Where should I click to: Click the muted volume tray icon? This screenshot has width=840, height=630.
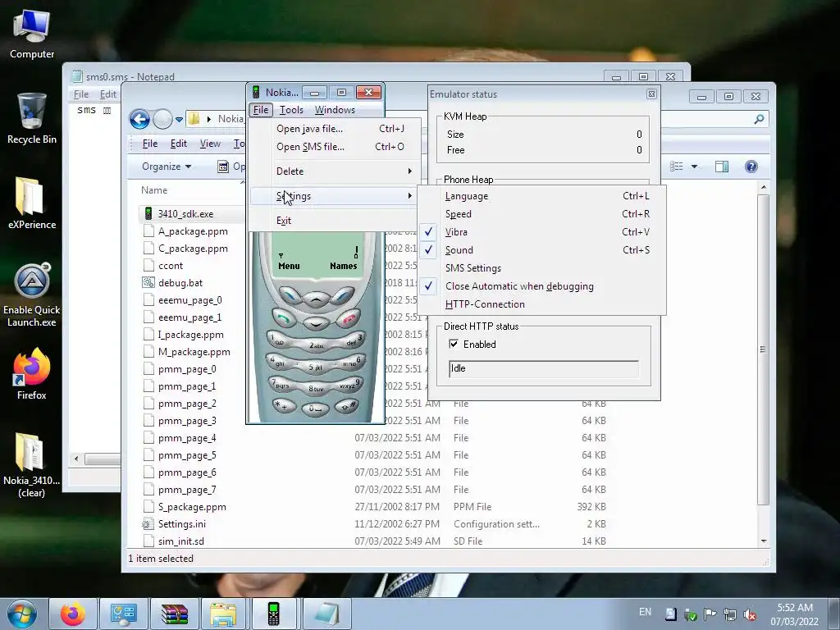point(750,614)
